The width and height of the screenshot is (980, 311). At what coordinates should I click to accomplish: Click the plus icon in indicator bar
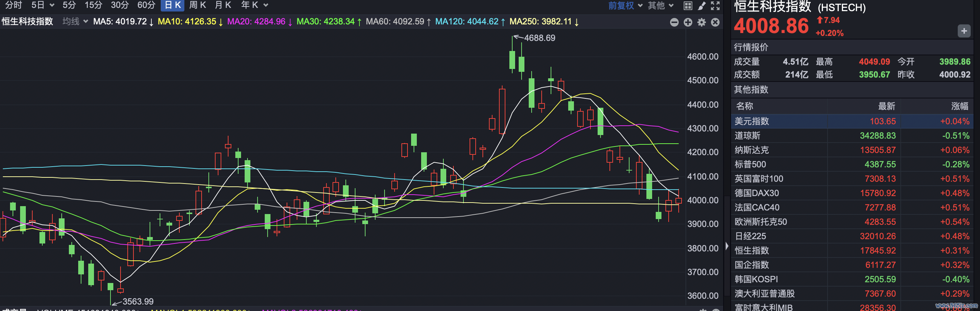(x=688, y=23)
